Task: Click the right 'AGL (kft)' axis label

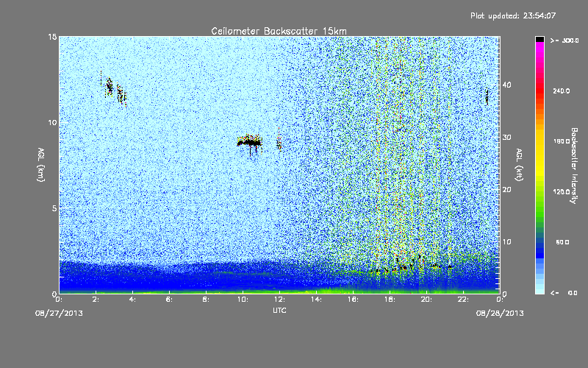Action: coord(519,164)
